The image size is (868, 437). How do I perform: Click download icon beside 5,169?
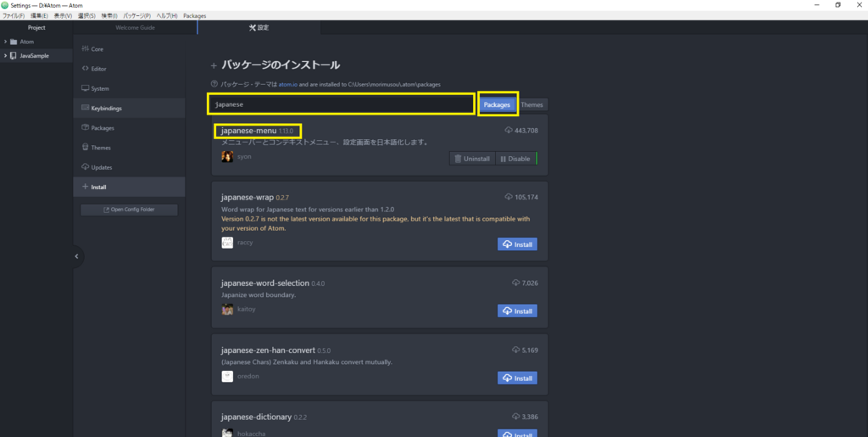516,350
